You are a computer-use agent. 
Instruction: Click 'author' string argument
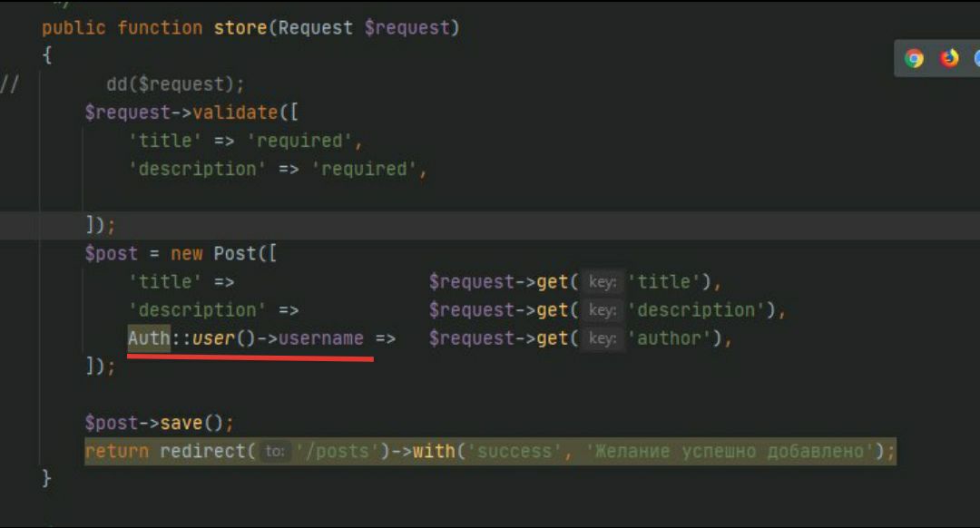670,338
